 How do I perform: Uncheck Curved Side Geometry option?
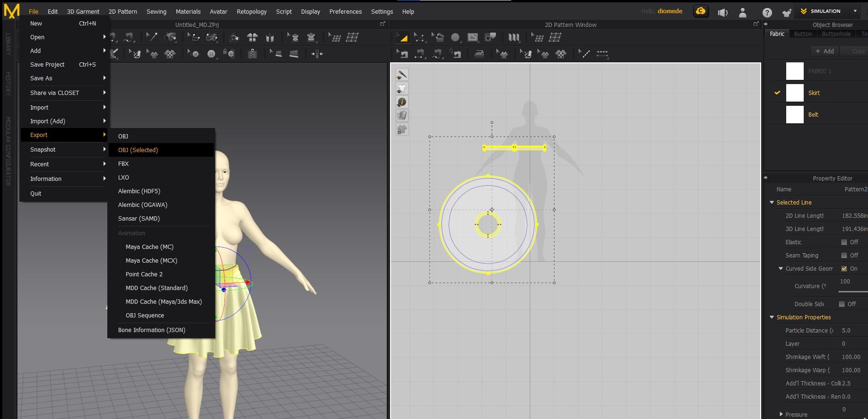click(844, 269)
